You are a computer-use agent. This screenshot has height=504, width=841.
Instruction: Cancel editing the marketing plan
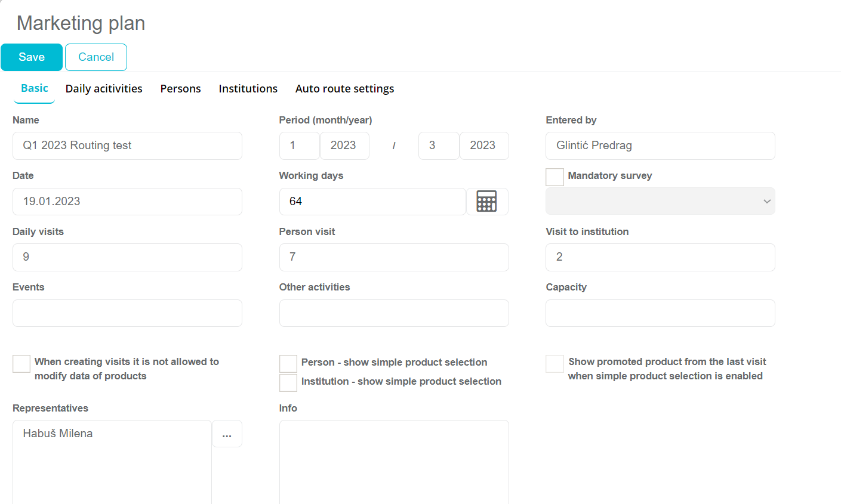pyautogui.click(x=96, y=57)
